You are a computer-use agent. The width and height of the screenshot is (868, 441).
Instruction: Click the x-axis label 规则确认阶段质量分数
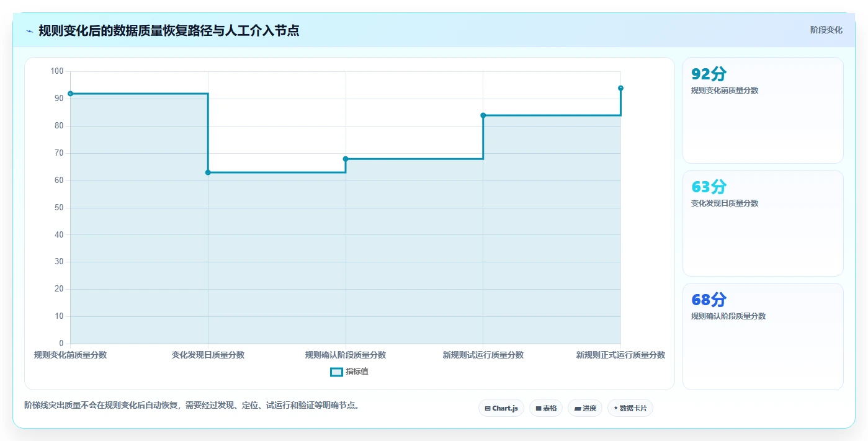pyautogui.click(x=346, y=355)
